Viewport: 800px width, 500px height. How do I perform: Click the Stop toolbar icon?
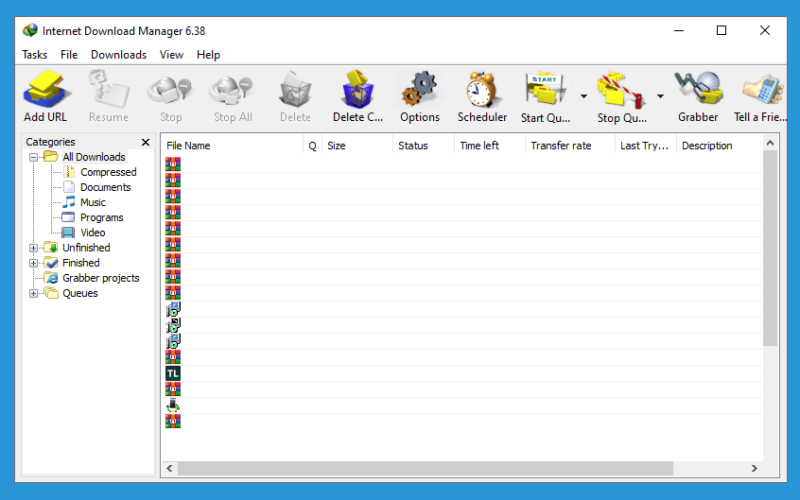pyautogui.click(x=170, y=90)
